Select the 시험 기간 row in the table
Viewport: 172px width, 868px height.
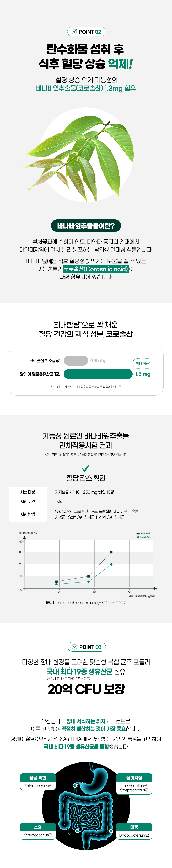86,501
